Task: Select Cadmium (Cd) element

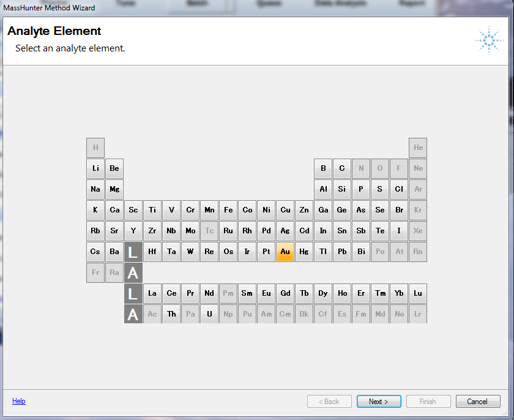Action: click(304, 231)
